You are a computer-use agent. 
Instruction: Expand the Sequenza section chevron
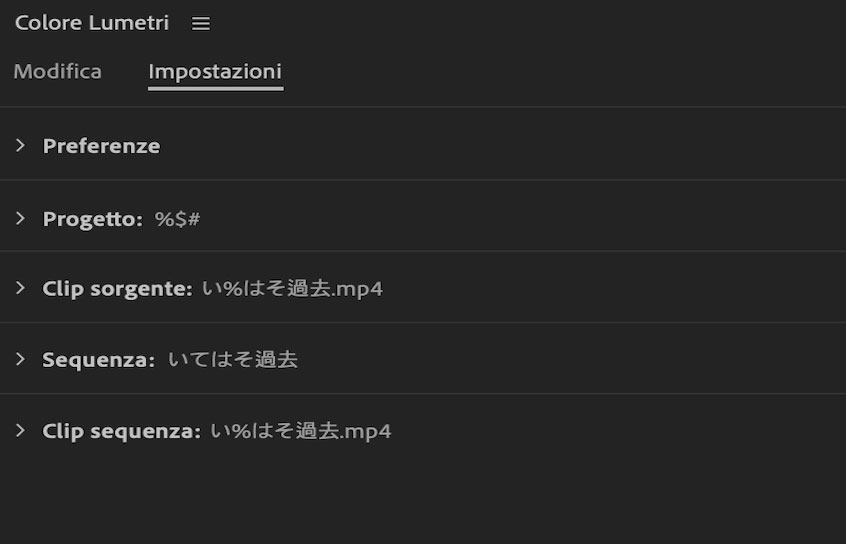[x=20, y=359]
